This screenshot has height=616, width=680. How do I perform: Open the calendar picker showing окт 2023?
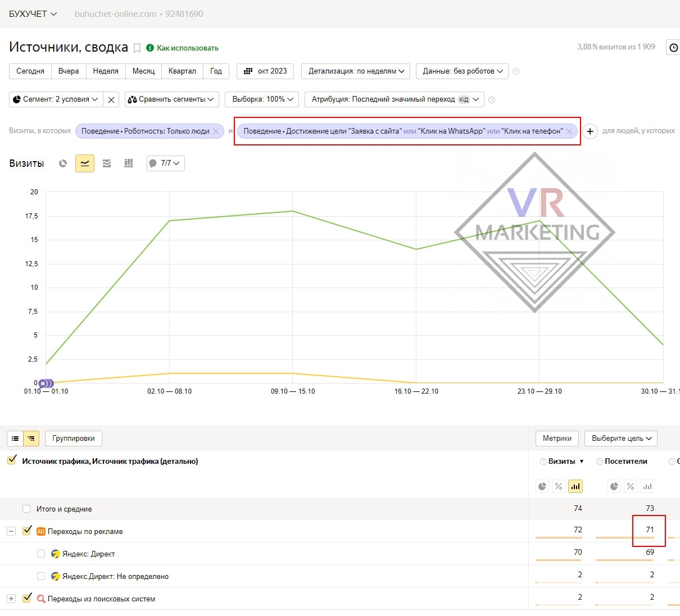[x=265, y=71]
